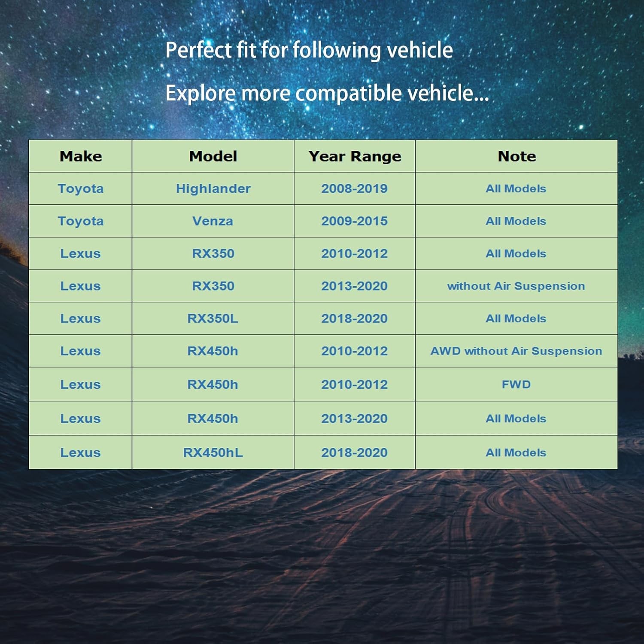The height and width of the screenshot is (644, 644).
Task: Select the Model column header
Action: pyautogui.click(x=213, y=156)
